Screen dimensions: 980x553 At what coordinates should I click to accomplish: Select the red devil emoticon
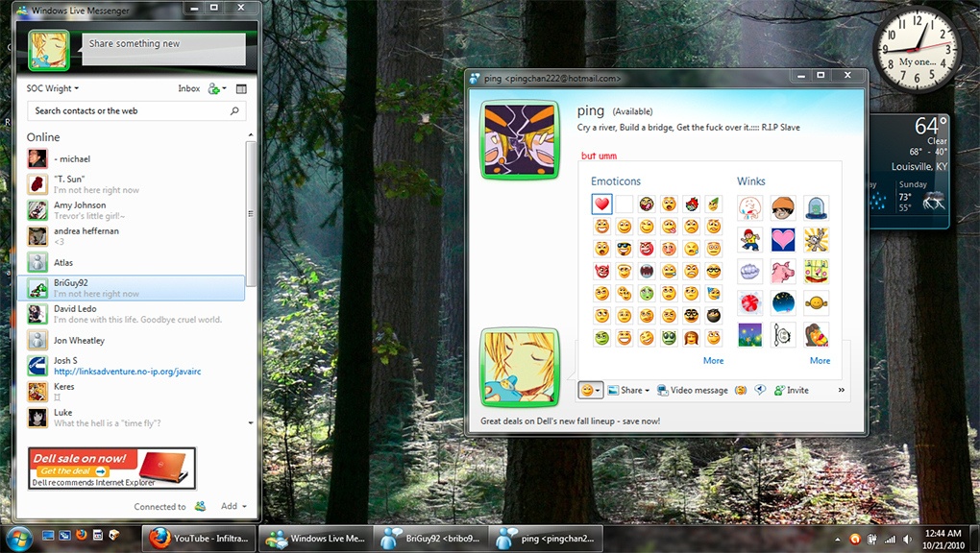tap(601, 272)
